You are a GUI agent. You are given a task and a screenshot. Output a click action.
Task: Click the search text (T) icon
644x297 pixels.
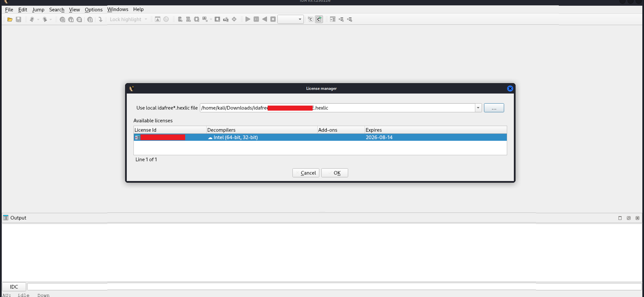click(71, 19)
